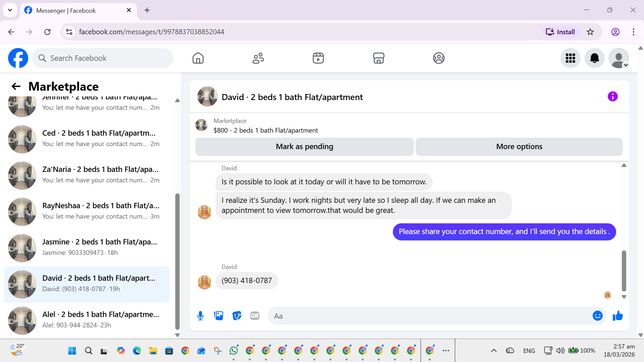This screenshot has height=362, width=644.
Task: Open the Alel conversation
Action: pos(87,320)
